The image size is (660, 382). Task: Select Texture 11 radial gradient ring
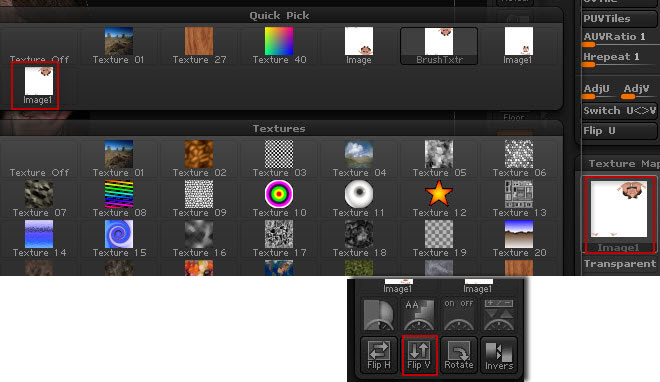coord(359,199)
